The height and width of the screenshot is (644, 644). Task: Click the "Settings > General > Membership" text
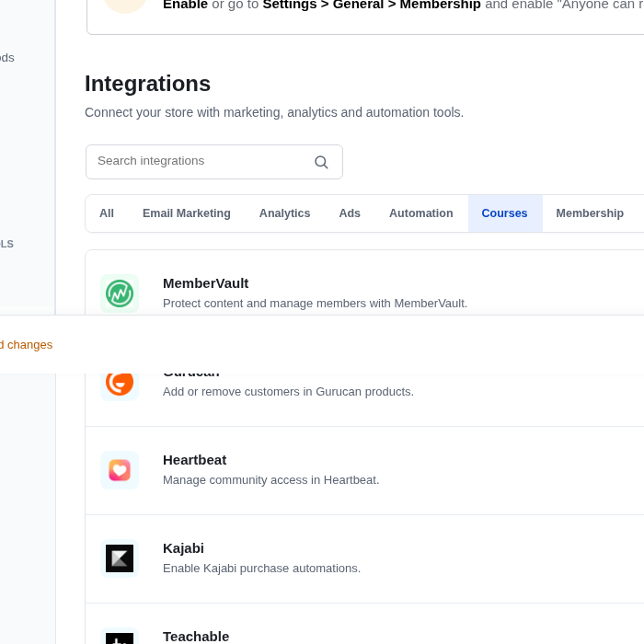coord(372,5)
